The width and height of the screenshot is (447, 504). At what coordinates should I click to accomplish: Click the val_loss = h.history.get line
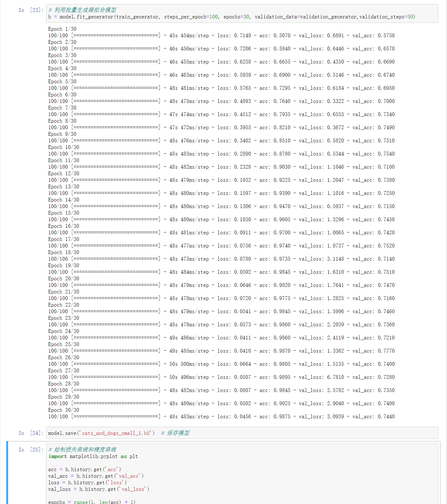click(x=99, y=489)
